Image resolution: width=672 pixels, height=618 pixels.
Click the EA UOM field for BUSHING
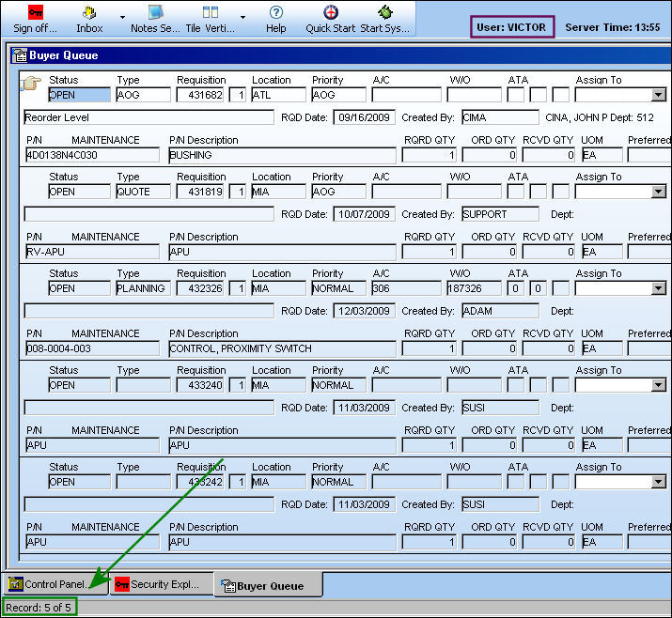(602, 155)
